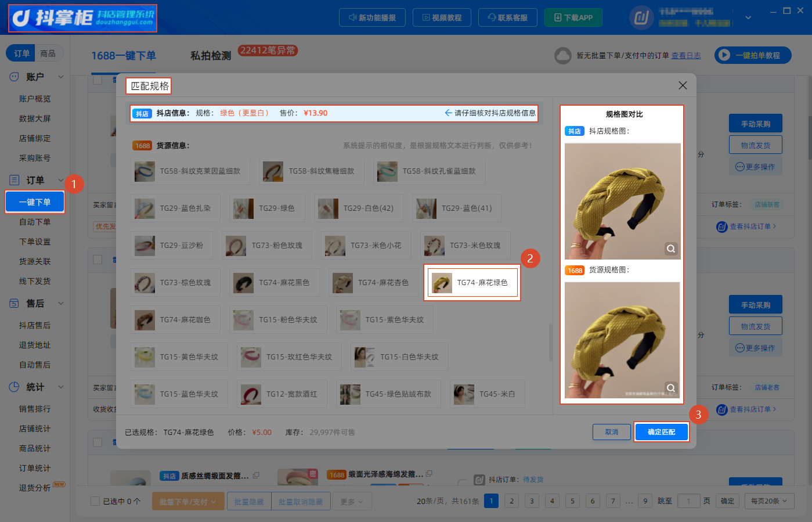
Task: Switch to the 商品 tab in the sidebar
Action: tap(48, 53)
